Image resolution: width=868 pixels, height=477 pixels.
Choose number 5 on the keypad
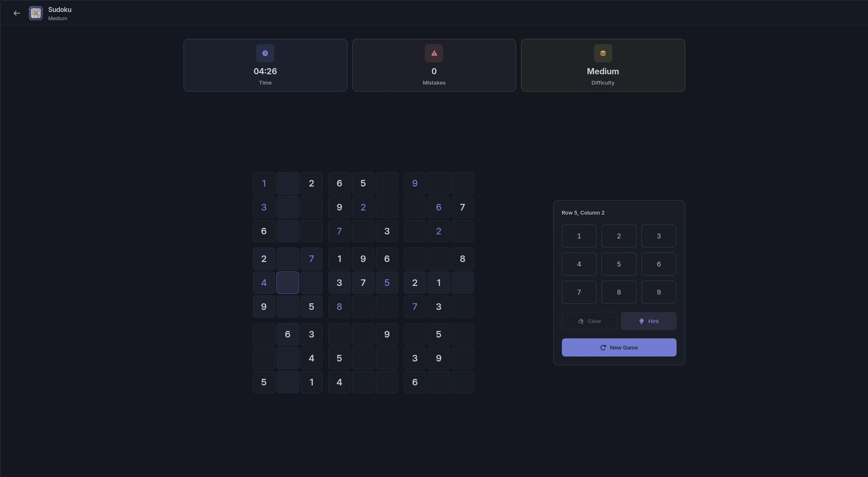[x=619, y=264]
